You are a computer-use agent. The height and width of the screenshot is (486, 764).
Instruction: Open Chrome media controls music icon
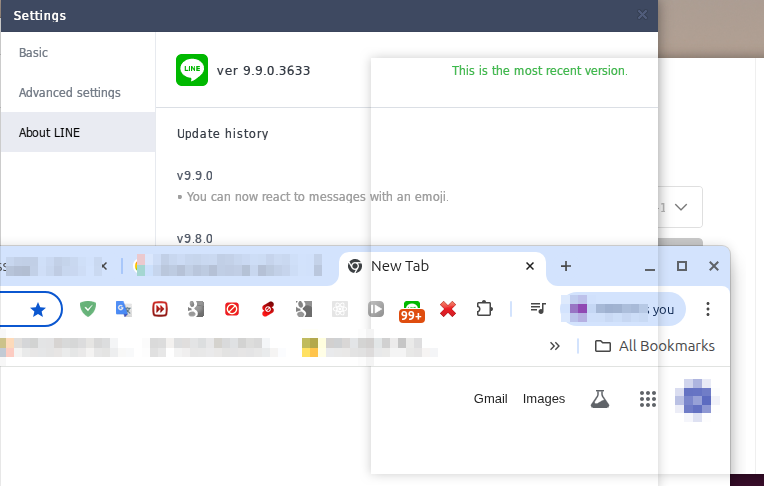[538, 308]
